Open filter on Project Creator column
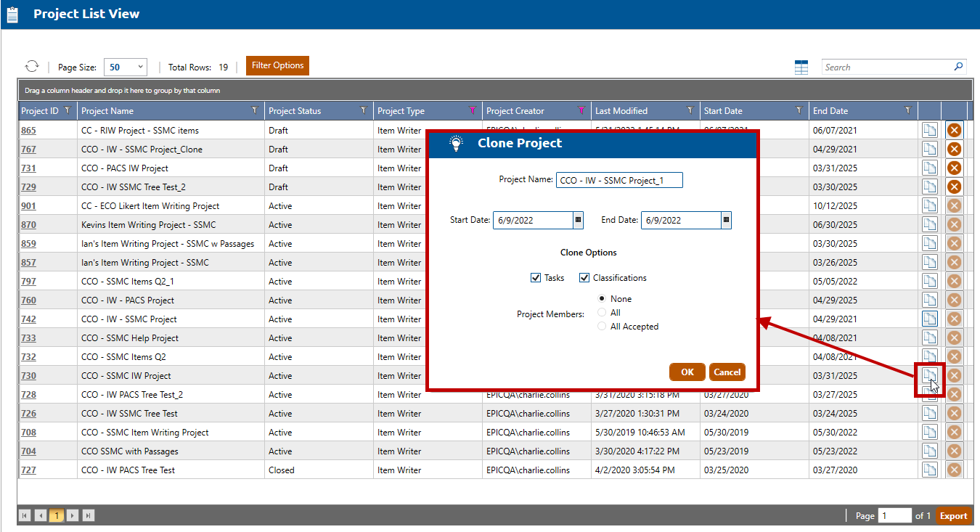 pyautogui.click(x=581, y=110)
